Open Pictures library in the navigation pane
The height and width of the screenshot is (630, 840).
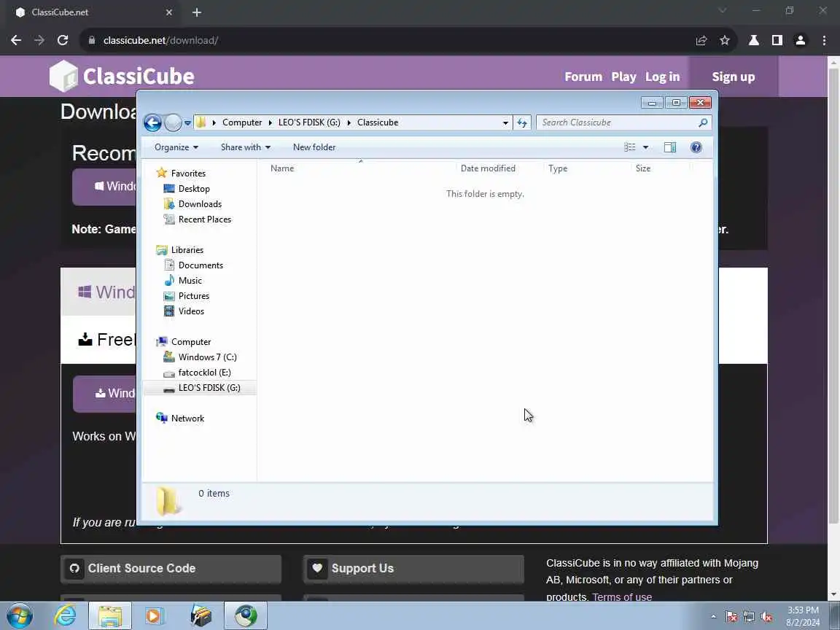(x=193, y=296)
